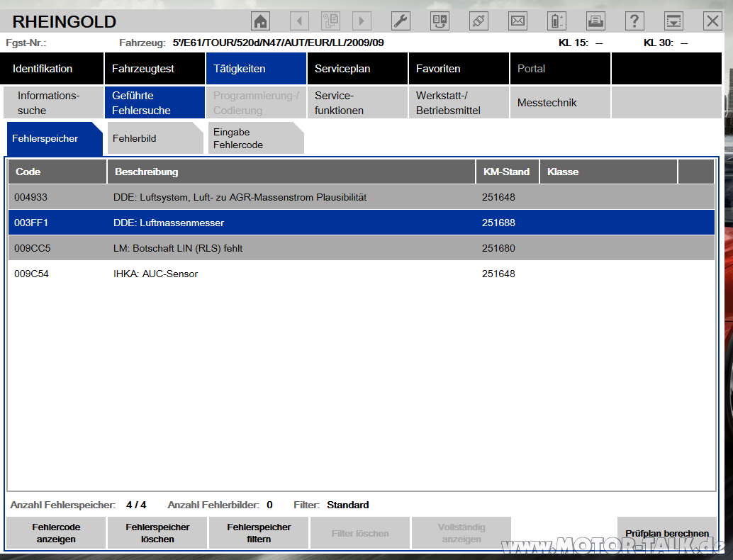Viewport: 733px width, 560px height.
Task: Click the Prüfplan berechnen button
Action: [667, 533]
